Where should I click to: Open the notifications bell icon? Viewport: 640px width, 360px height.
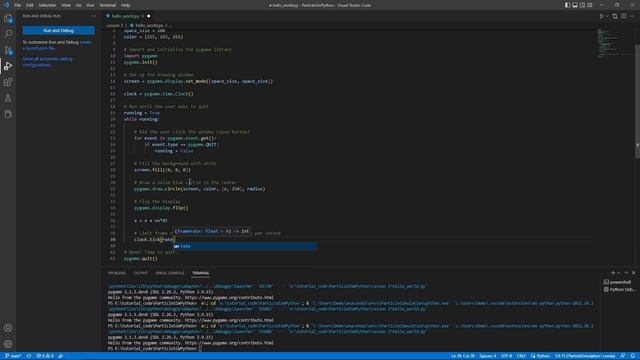click(x=632, y=356)
